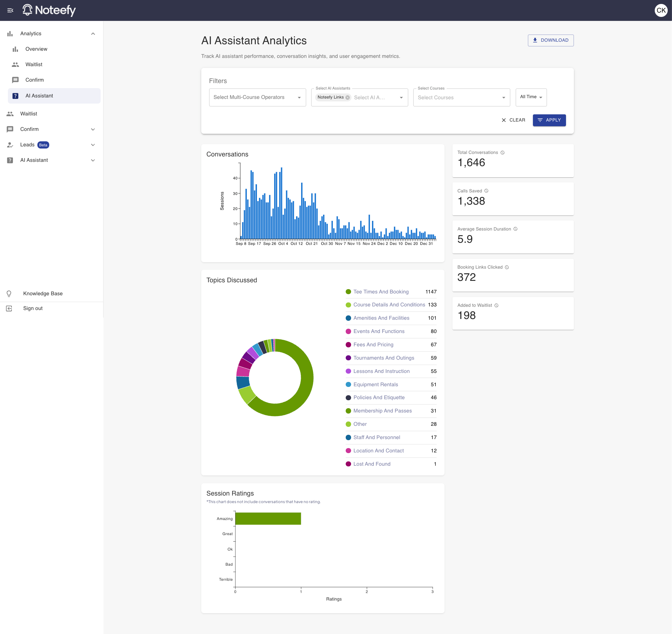Click the info icon beside Total Conversations

point(502,152)
